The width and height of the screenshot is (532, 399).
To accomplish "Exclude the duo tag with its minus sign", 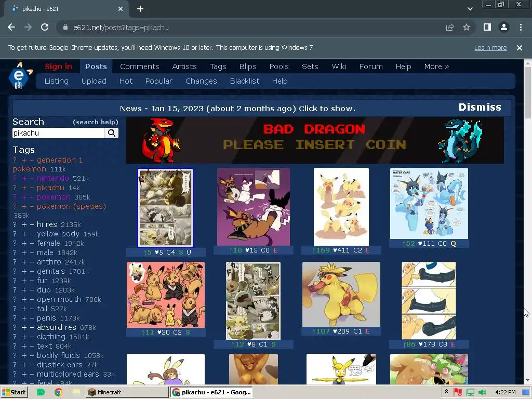I will [x=32, y=290].
